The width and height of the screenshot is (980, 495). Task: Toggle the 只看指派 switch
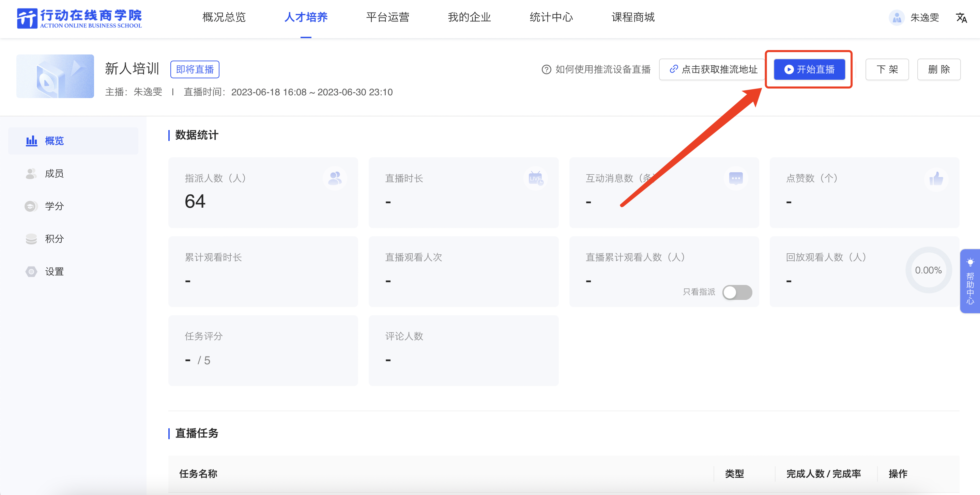coord(737,292)
